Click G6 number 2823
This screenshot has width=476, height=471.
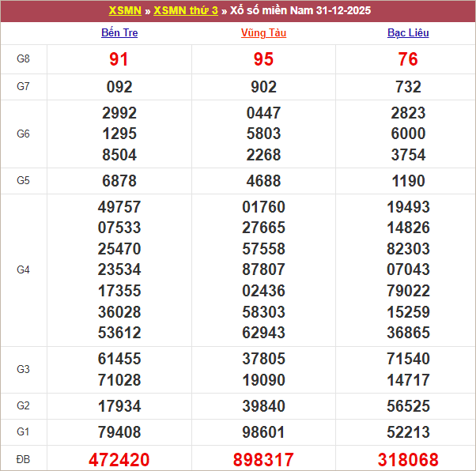click(x=408, y=113)
